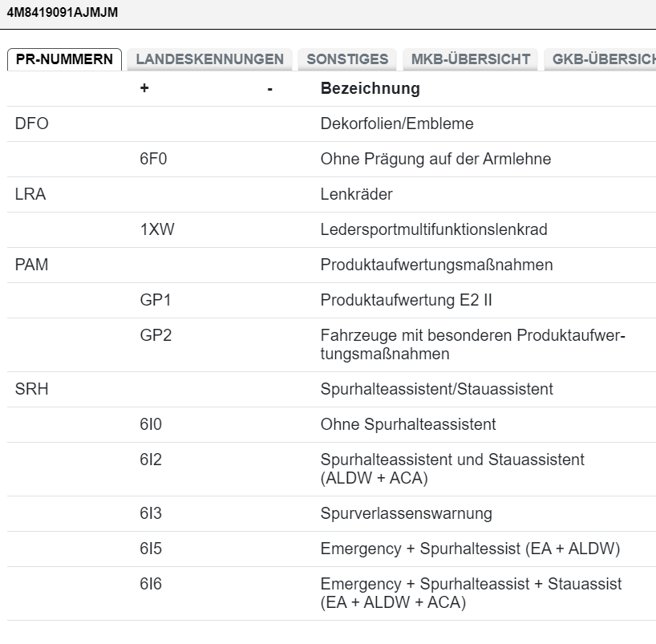Switch to the GKB-ÜBERSICHT tab

click(x=601, y=59)
